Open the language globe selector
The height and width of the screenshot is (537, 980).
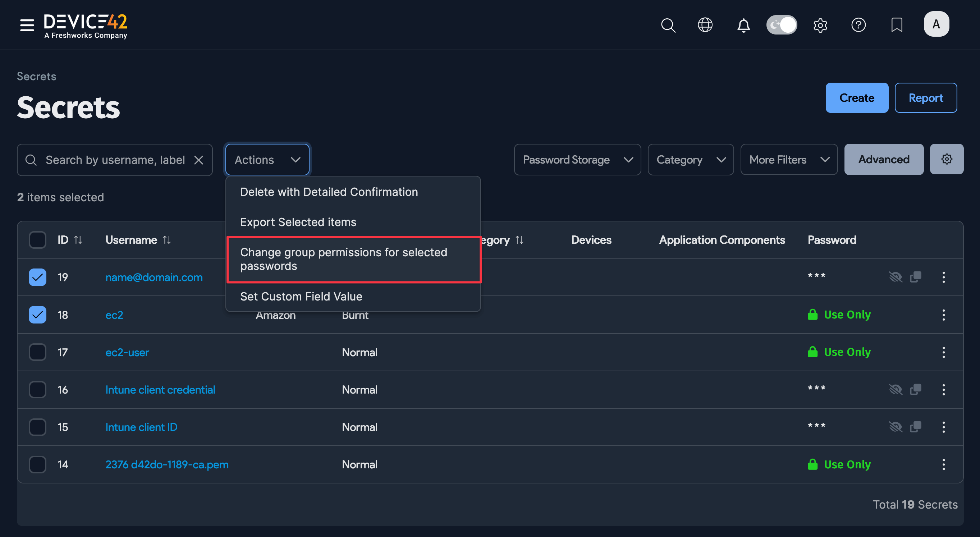(705, 25)
